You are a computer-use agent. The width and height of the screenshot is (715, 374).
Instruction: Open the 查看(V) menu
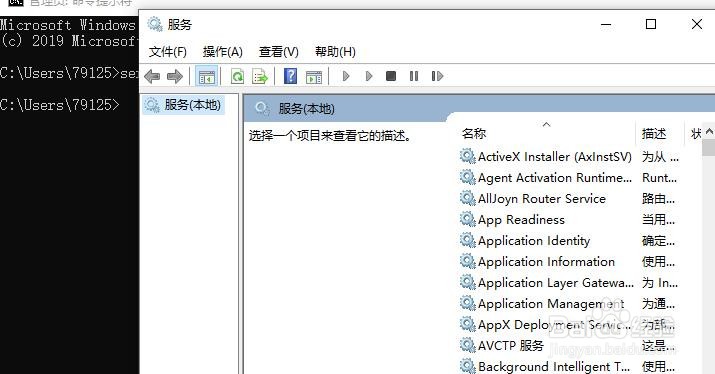coord(279,52)
